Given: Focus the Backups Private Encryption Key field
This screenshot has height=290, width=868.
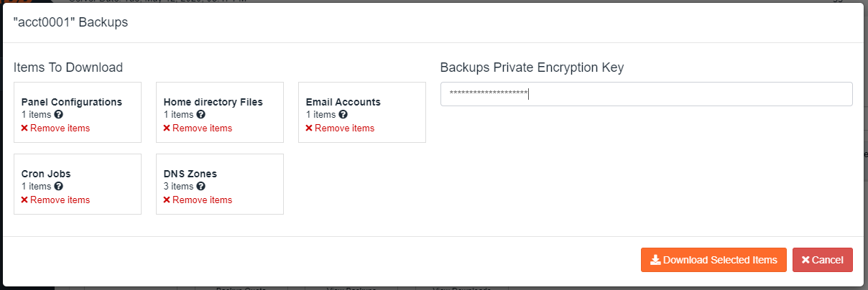Looking at the screenshot, I should click(646, 94).
